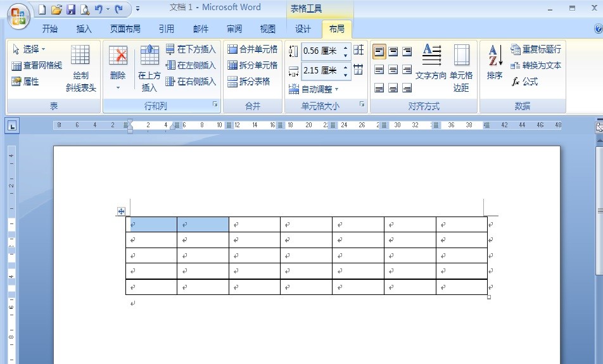Click 重复标题行 repeat header rows

tap(536, 49)
